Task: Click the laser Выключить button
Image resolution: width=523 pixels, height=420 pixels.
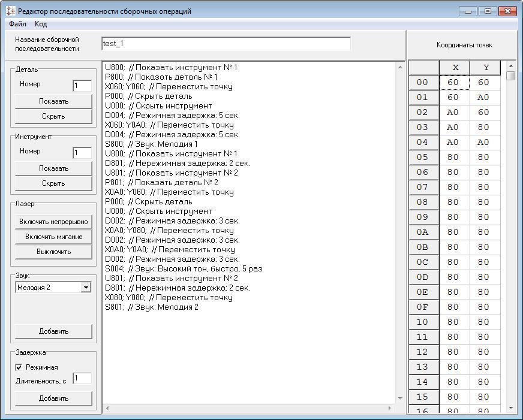Action: (x=53, y=252)
